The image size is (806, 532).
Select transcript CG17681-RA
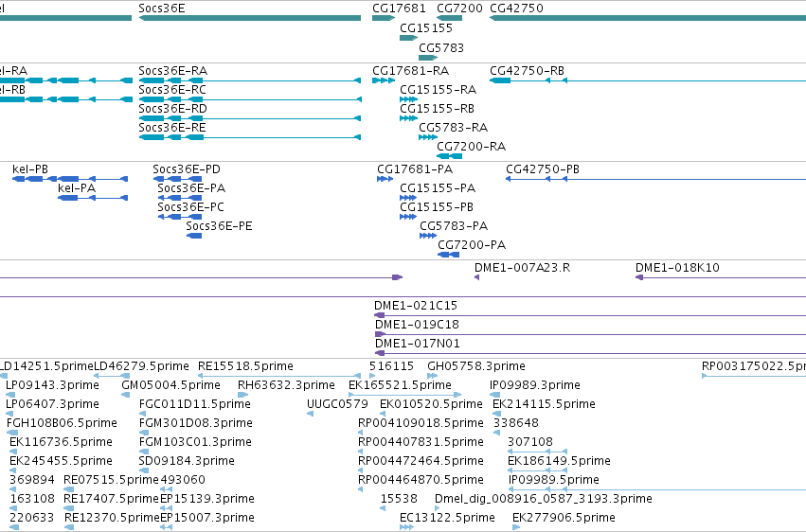pyautogui.click(x=411, y=71)
